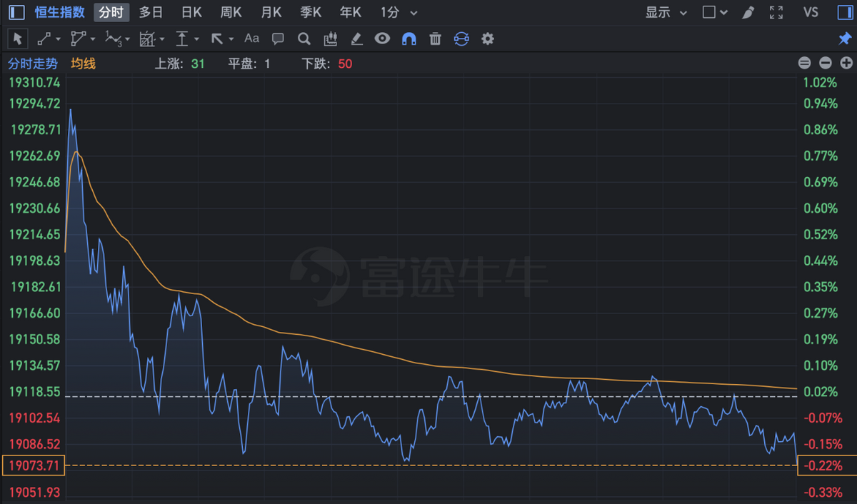This screenshot has height=504, width=857.
Task: Switch to the 周K tab
Action: [231, 12]
